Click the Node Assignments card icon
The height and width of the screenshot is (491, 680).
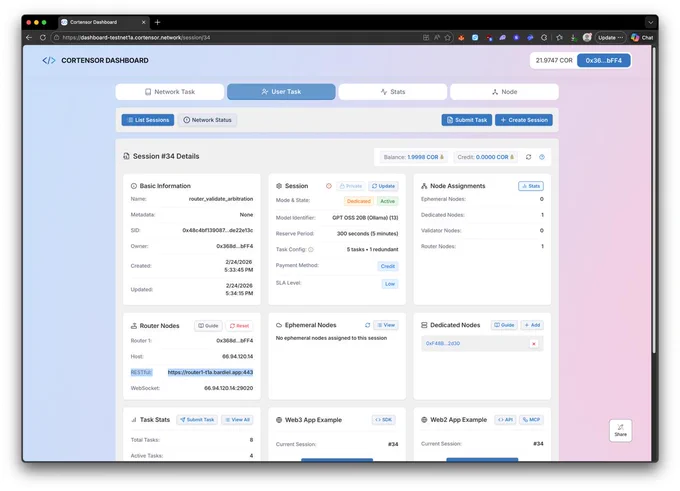(x=424, y=186)
